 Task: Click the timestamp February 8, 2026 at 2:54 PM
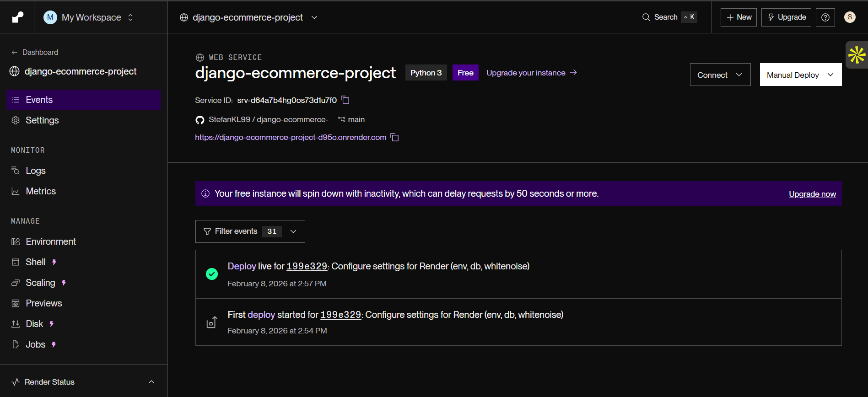(277, 331)
